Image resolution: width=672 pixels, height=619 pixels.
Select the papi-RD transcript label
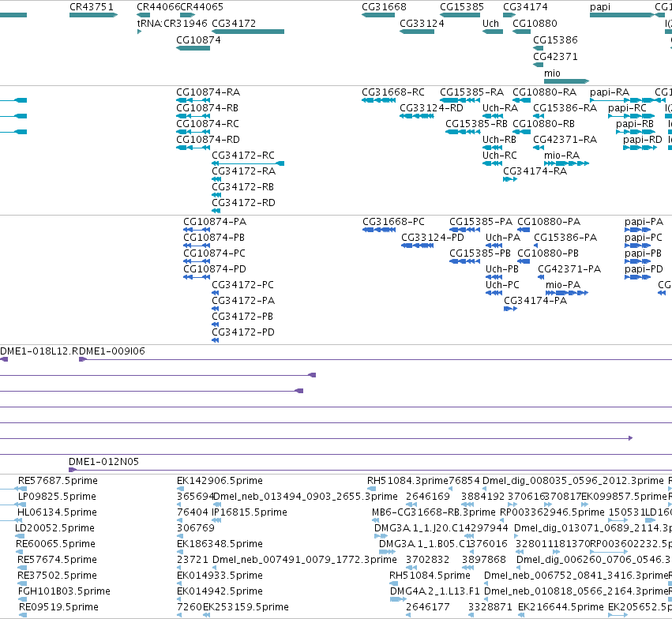pos(643,140)
